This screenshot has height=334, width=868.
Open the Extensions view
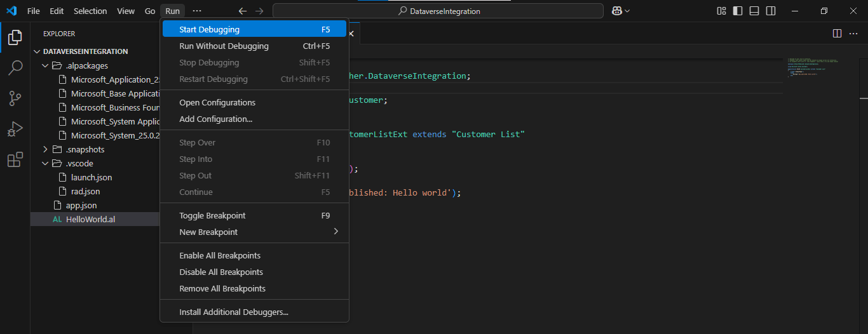coord(15,160)
